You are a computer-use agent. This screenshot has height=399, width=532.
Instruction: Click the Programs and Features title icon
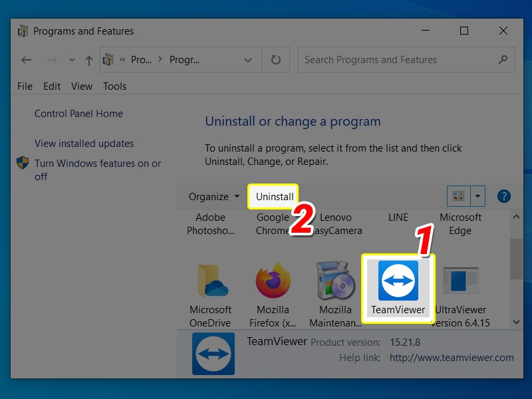pyautogui.click(x=23, y=31)
